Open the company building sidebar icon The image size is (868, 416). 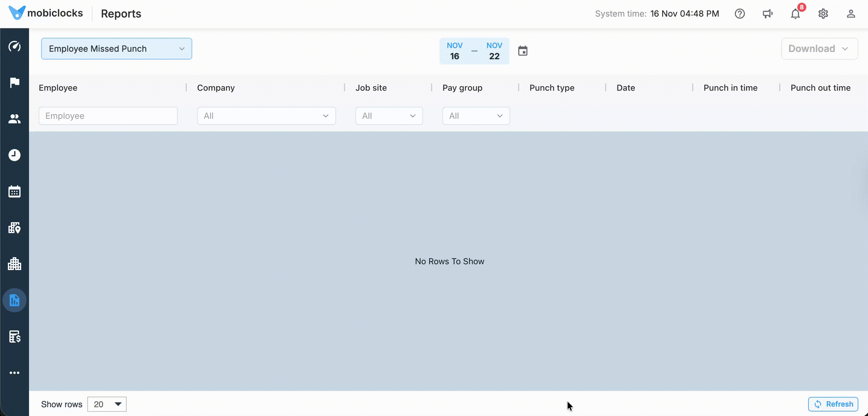[15, 264]
